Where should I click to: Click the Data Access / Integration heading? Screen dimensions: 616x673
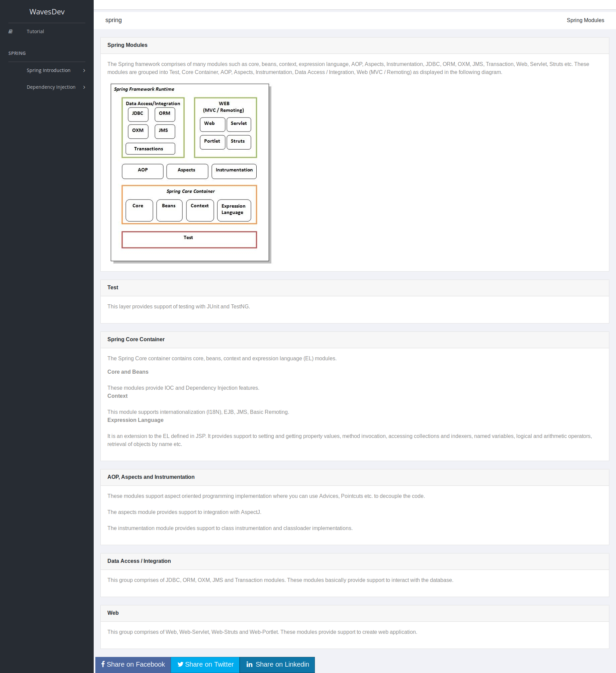[139, 561]
